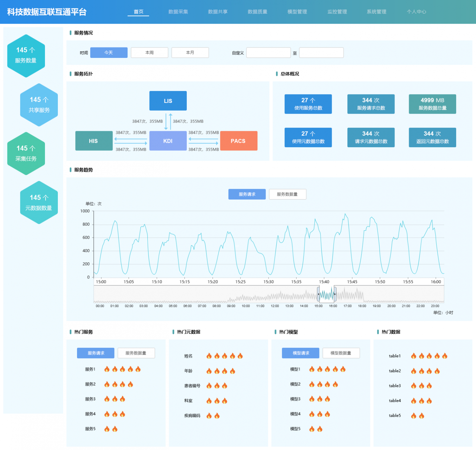The image size is (476, 450).
Task: Click the platform title 科技数据互联互通平台
Action: click(x=47, y=12)
